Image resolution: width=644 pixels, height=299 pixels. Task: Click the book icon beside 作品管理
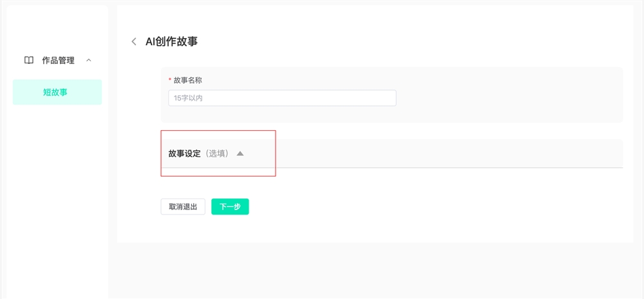(29, 61)
